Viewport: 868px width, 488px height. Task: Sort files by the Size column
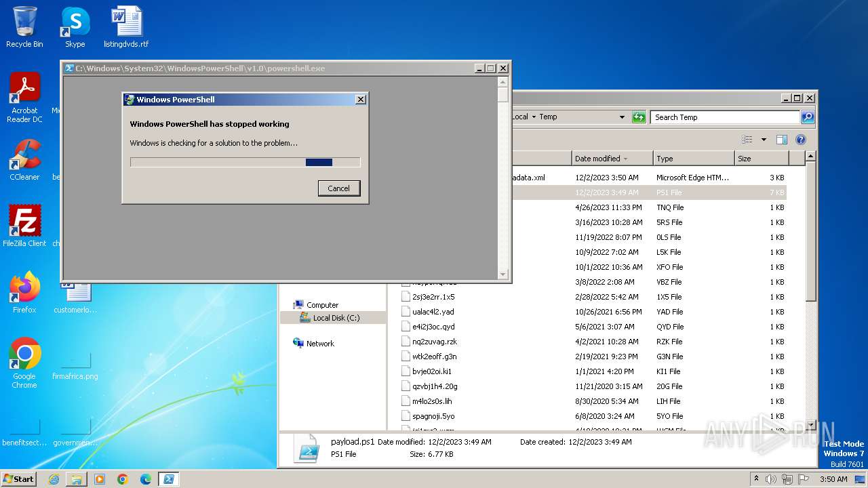click(x=762, y=159)
